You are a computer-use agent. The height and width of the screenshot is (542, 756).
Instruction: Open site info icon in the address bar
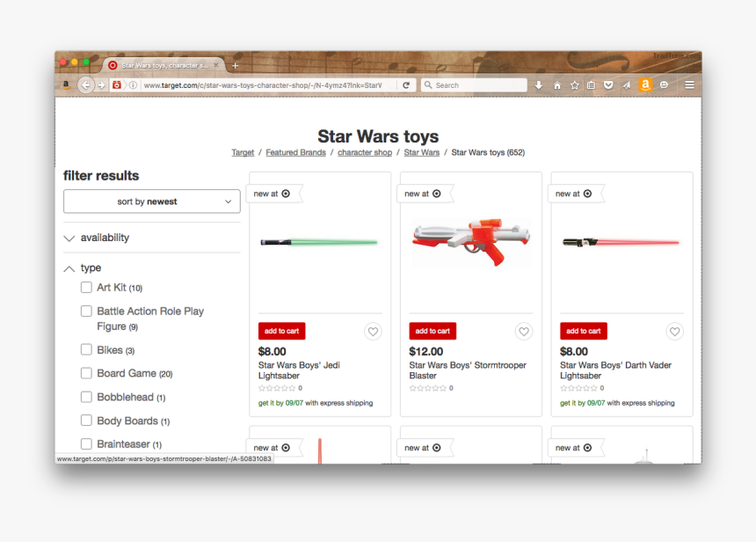133,85
